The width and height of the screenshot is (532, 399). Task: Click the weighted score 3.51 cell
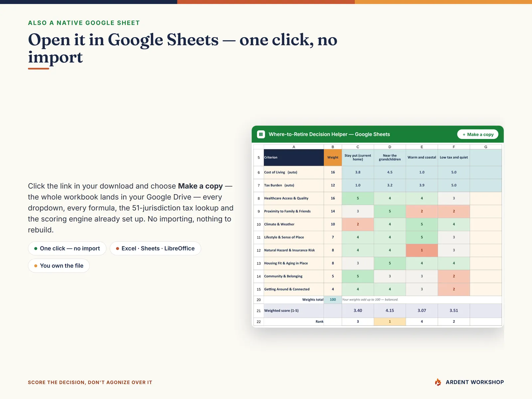[454, 311]
